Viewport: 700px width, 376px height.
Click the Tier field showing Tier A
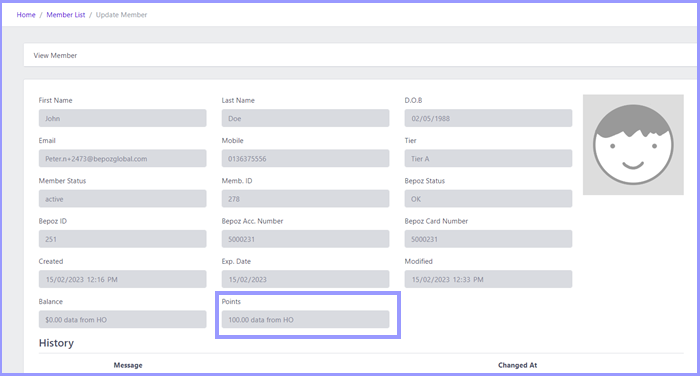point(488,159)
